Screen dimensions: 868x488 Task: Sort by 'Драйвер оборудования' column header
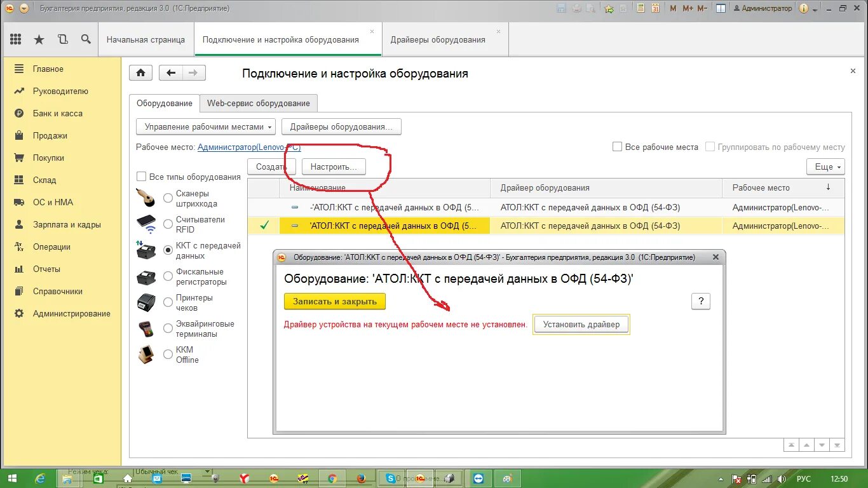point(606,187)
